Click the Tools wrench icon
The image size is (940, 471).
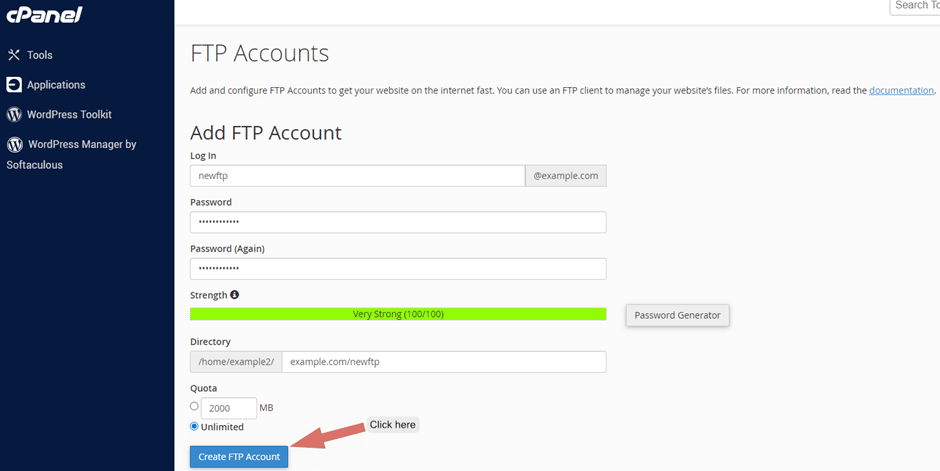pos(14,55)
